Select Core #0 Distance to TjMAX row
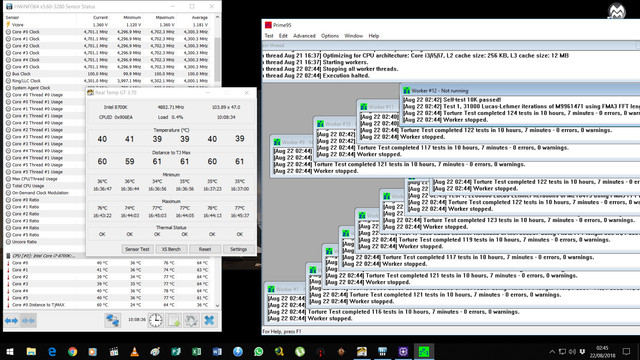The width and height of the screenshot is (640, 360). tap(108, 305)
